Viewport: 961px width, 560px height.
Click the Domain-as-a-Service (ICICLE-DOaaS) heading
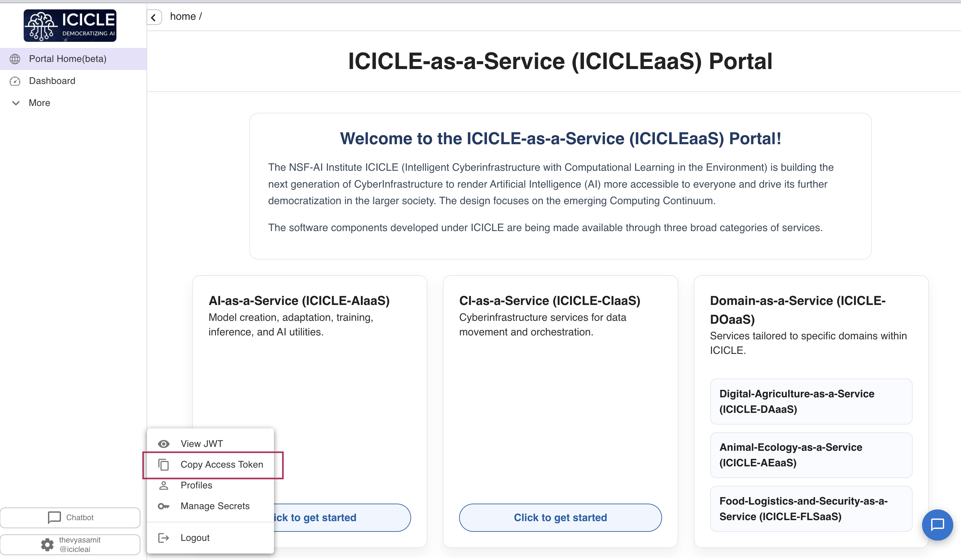point(798,310)
